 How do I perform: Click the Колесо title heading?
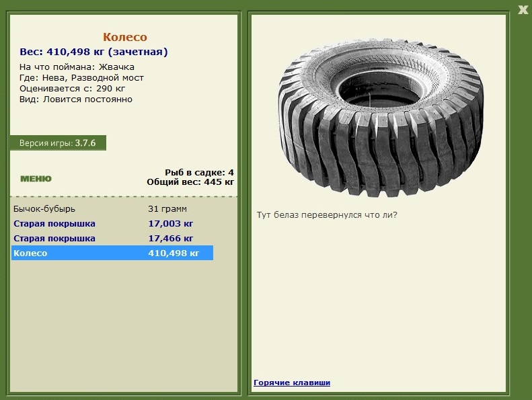125,37
